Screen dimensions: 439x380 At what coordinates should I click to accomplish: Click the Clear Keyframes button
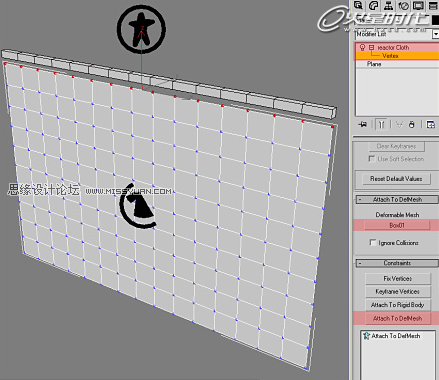tap(396, 146)
